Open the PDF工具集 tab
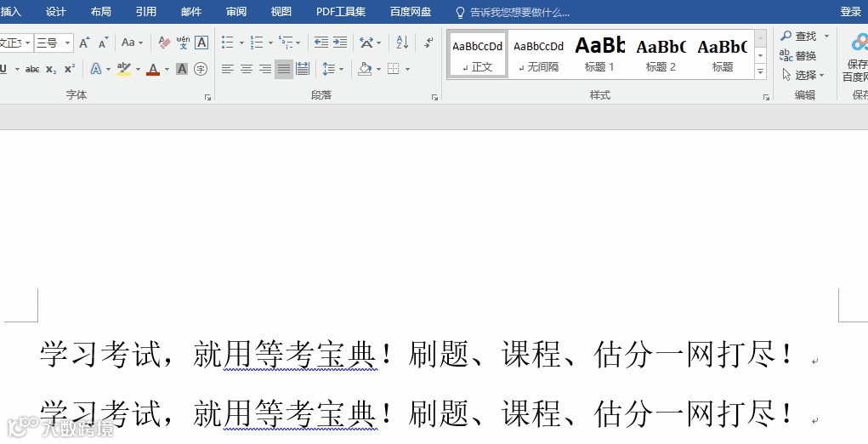This screenshot has width=868, height=444. click(341, 12)
